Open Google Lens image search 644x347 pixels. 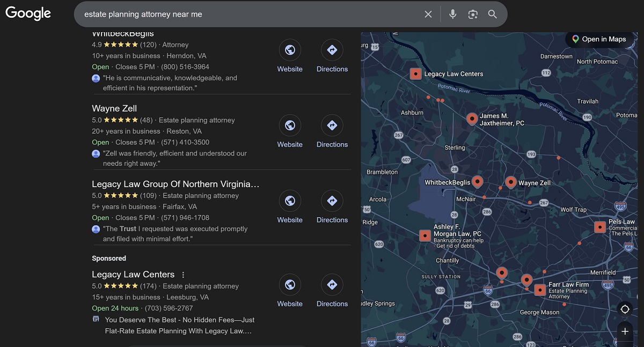coord(472,14)
